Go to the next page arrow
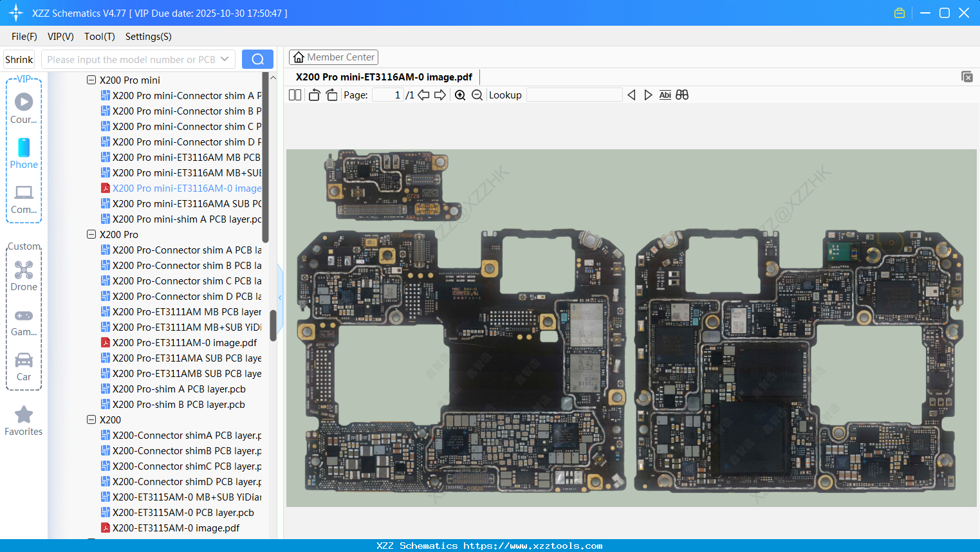This screenshot has width=980, height=552. click(440, 95)
